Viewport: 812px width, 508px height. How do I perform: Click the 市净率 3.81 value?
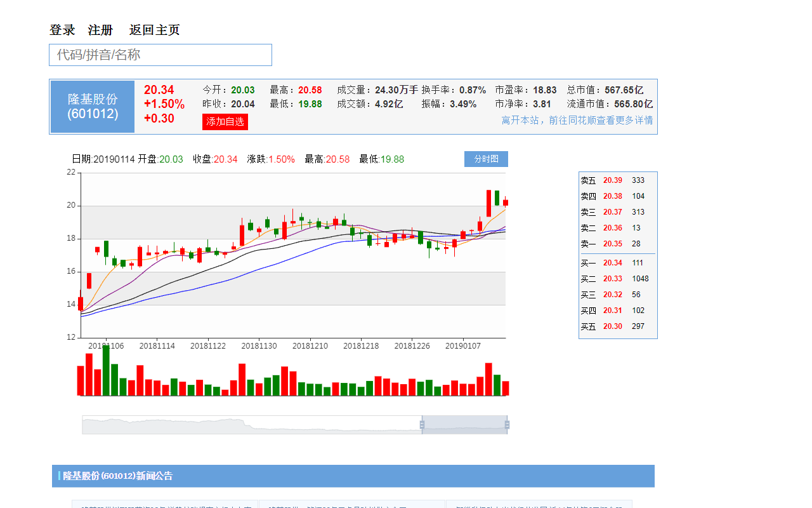542,104
